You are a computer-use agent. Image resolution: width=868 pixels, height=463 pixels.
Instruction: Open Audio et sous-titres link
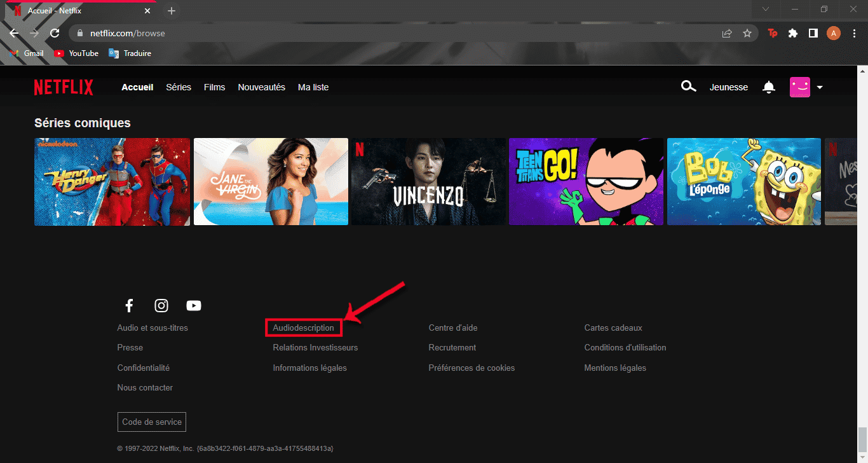tap(153, 328)
